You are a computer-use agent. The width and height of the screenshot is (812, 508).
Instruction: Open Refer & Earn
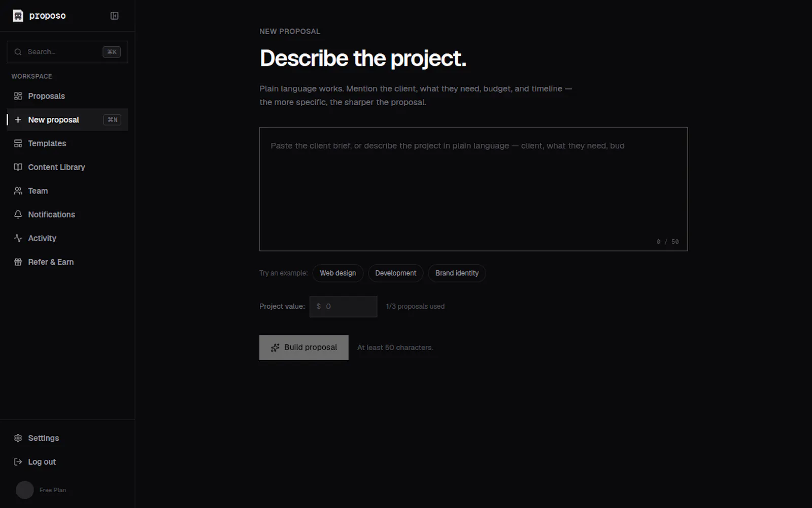(67, 262)
